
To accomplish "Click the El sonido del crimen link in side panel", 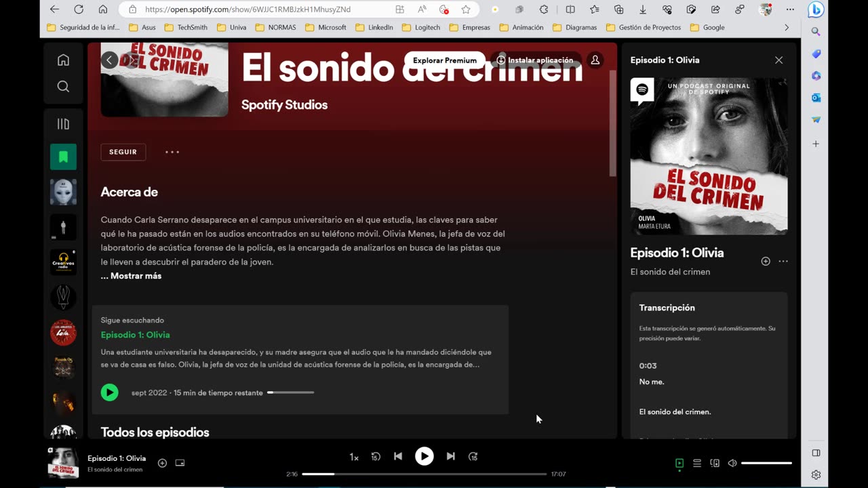I will pyautogui.click(x=670, y=272).
